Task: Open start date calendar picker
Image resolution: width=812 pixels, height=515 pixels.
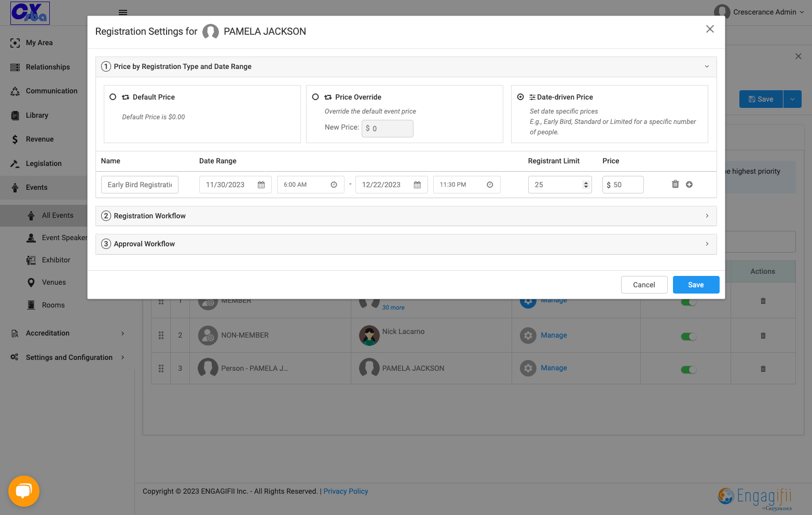Action: click(x=262, y=185)
